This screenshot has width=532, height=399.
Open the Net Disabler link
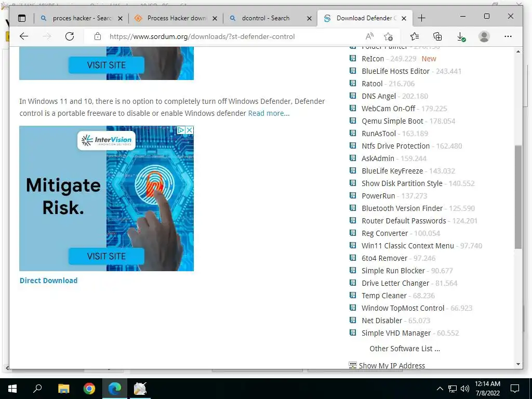point(382,321)
